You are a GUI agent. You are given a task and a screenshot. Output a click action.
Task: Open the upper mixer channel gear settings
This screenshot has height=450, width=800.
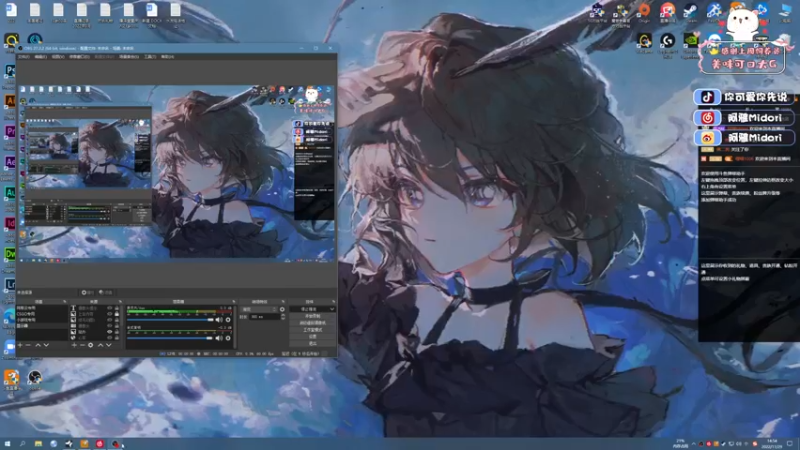point(228,320)
